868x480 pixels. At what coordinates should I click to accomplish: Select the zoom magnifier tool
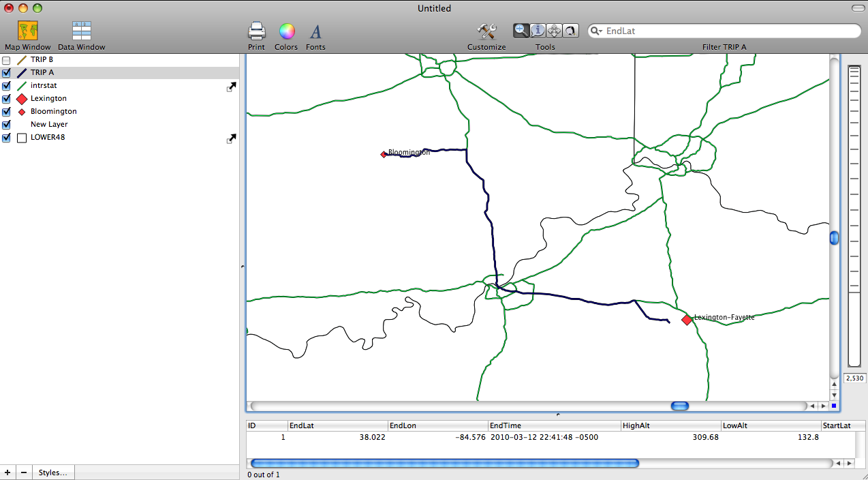521,31
